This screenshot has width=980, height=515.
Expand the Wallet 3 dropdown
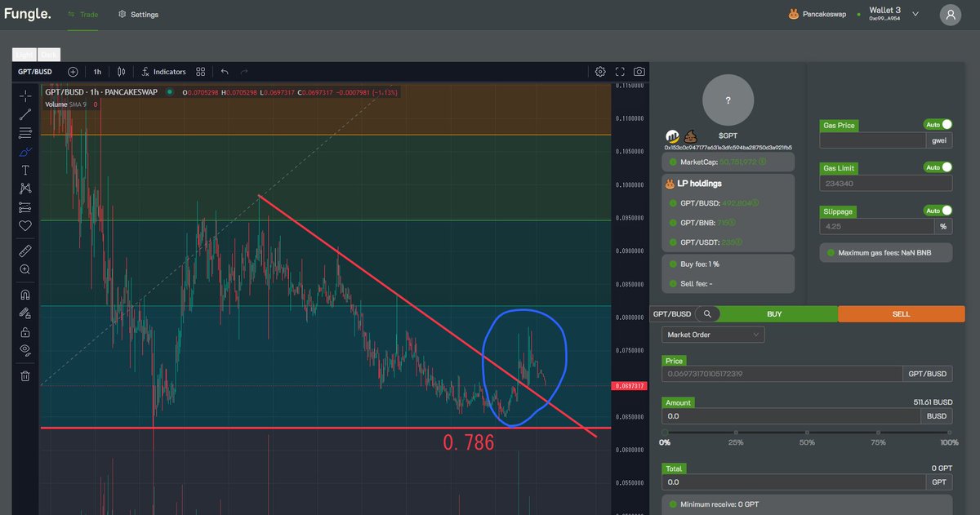[915, 14]
